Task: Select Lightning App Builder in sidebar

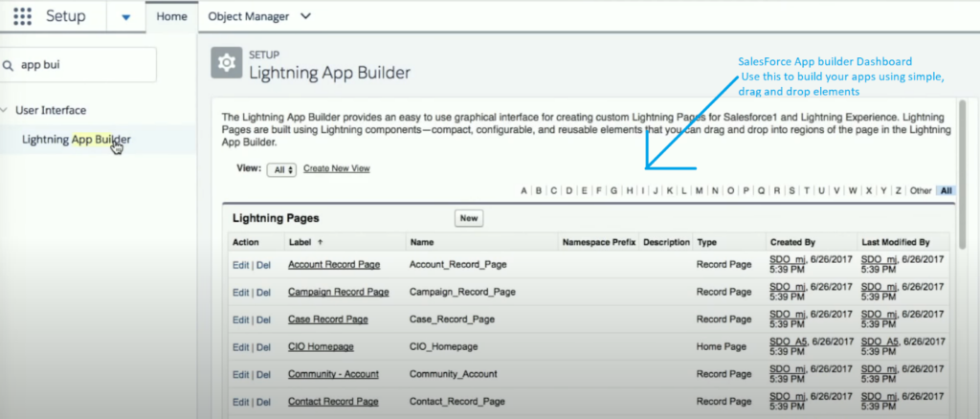Action: 77,140
